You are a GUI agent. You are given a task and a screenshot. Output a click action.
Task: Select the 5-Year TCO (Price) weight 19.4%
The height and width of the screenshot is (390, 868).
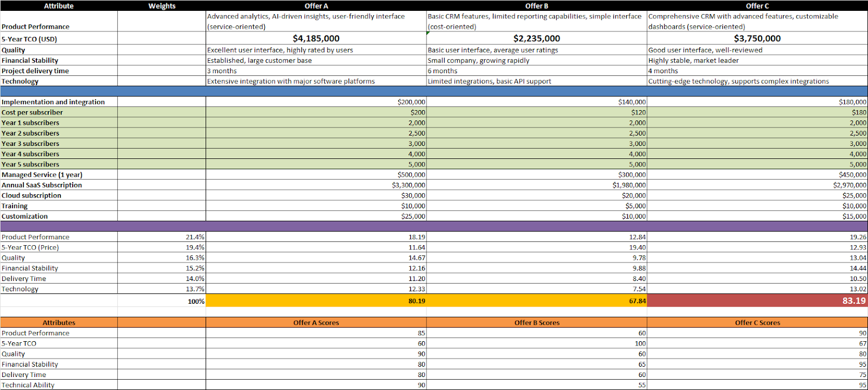pyautogui.click(x=162, y=247)
